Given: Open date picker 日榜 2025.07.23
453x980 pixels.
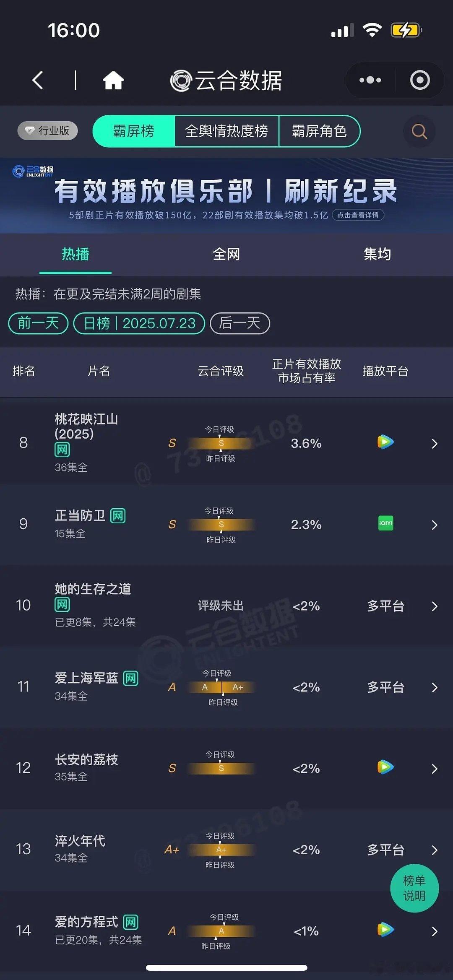Looking at the screenshot, I should [x=139, y=323].
